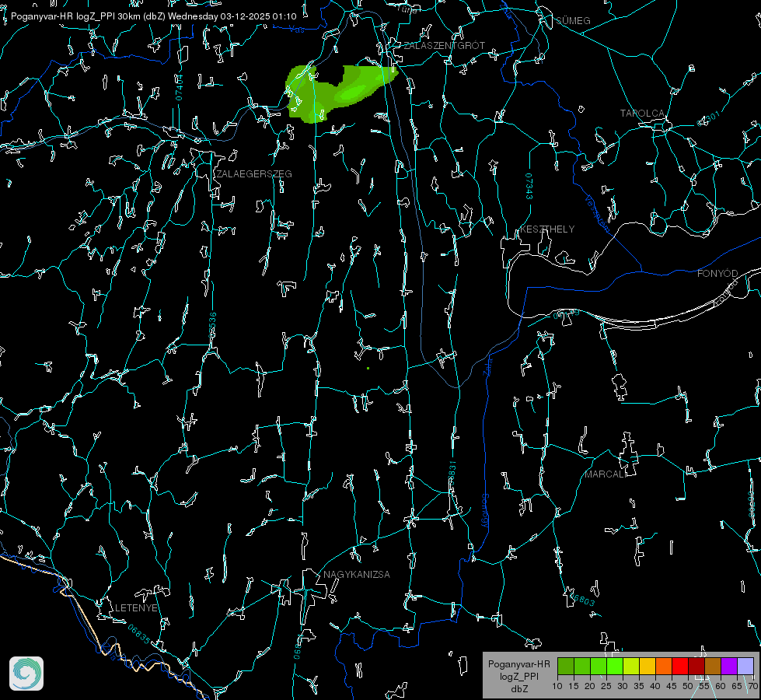The height and width of the screenshot is (700, 761).
Task: Select the MARCALI city label
Action: pyautogui.click(x=606, y=474)
